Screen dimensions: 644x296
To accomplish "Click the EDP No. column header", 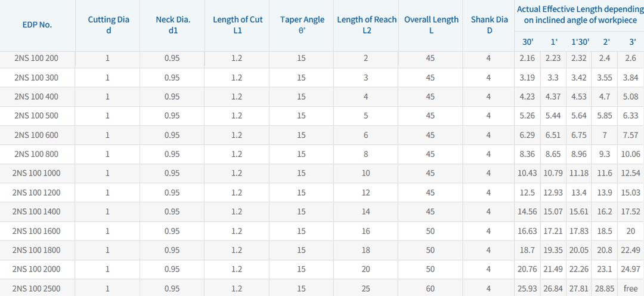I will coord(37,25).
